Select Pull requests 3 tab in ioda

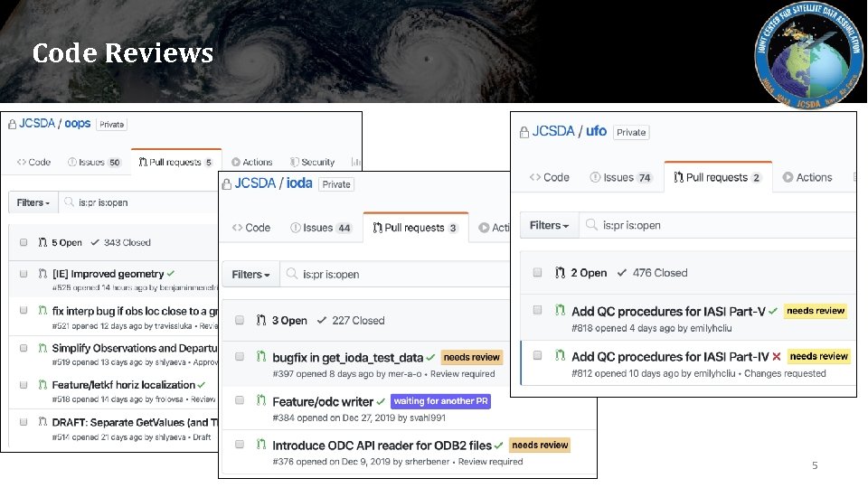point(416,228)
